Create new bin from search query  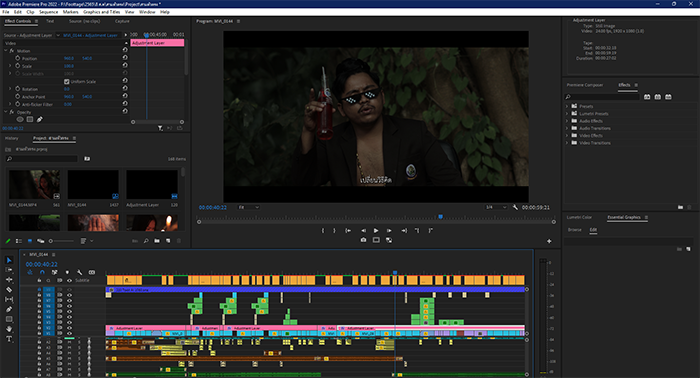click(x=87, y=158)
